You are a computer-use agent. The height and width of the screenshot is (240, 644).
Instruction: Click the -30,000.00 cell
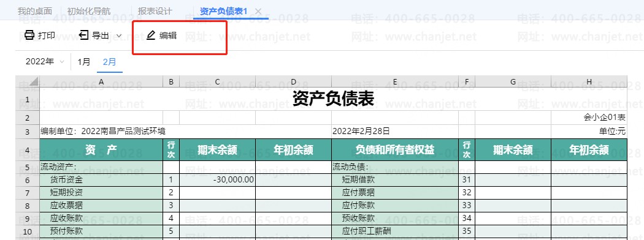pyautogui.click(x=217, y=179)
